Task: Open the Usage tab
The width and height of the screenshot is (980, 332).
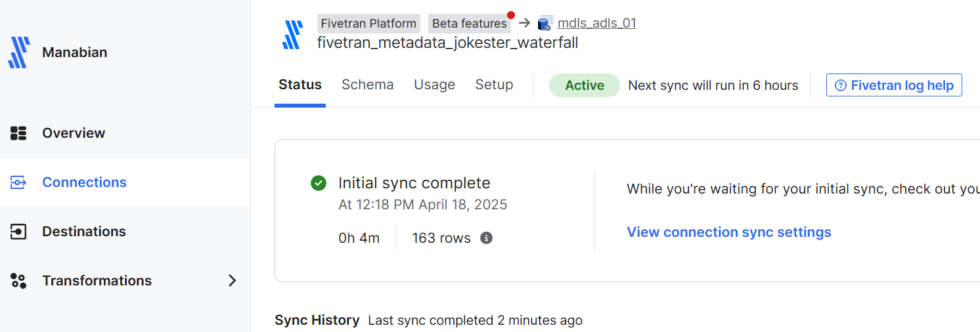Action: point(434,85)
